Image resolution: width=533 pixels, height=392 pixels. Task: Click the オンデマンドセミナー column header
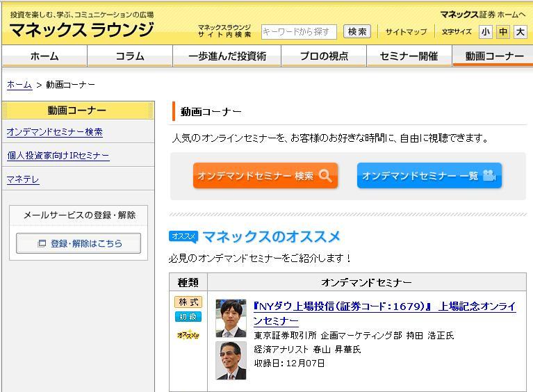point(366,282)
